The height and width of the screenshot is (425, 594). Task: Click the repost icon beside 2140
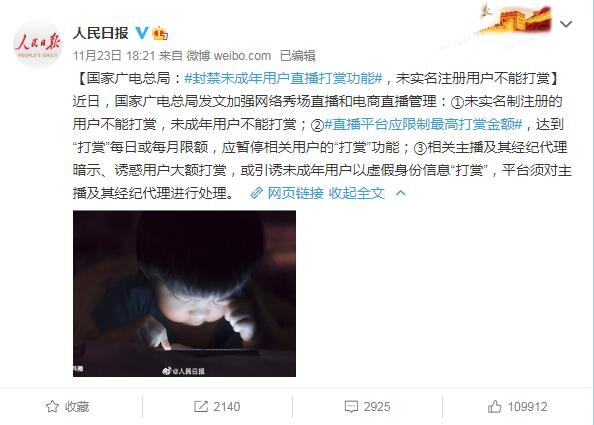201,406
